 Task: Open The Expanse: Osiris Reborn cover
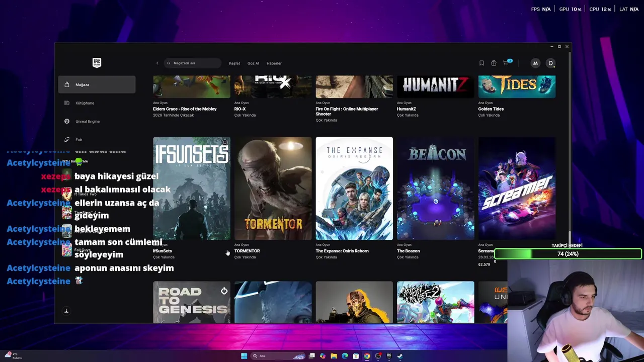click(x=354, y=189)
